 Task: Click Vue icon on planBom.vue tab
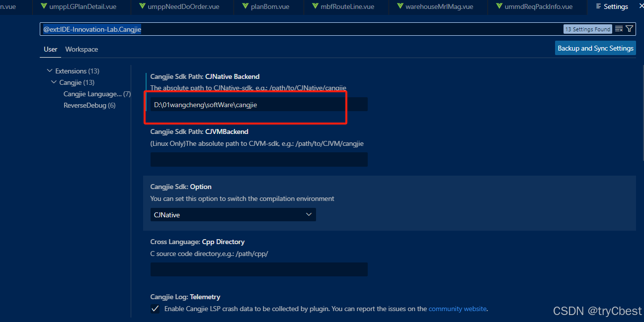(245, 6)
